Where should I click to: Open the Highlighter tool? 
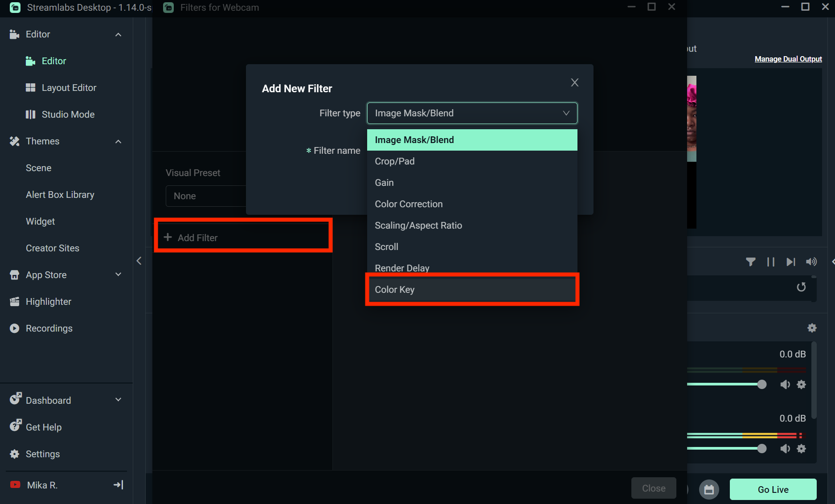(48, 302)
